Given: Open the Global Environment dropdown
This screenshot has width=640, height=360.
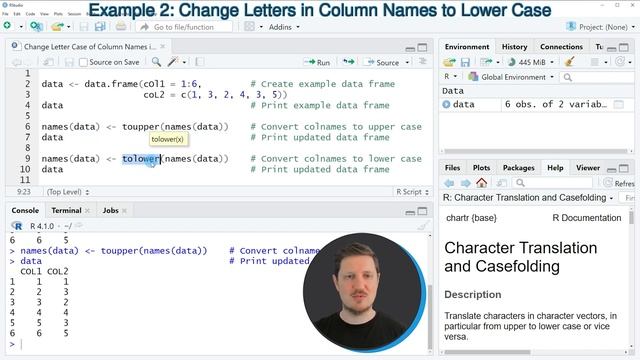Looking at the screenshot, I should (x=511, y=77).
